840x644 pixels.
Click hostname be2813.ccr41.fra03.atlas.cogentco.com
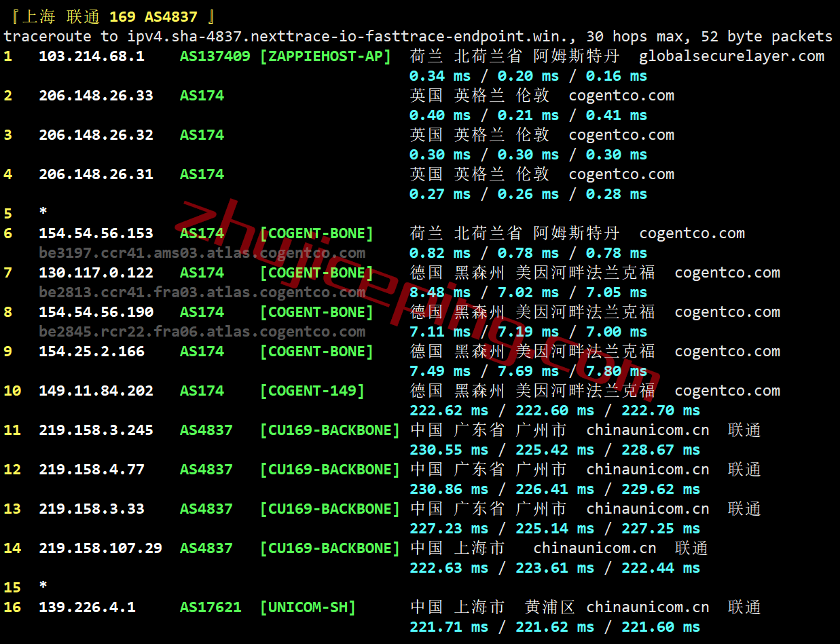(202, 292)
